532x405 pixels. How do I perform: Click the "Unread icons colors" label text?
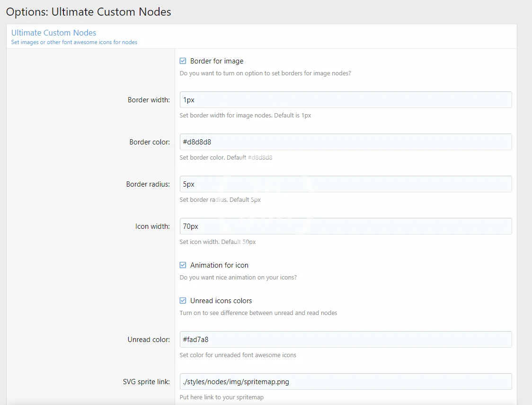(x=221, y=301)
